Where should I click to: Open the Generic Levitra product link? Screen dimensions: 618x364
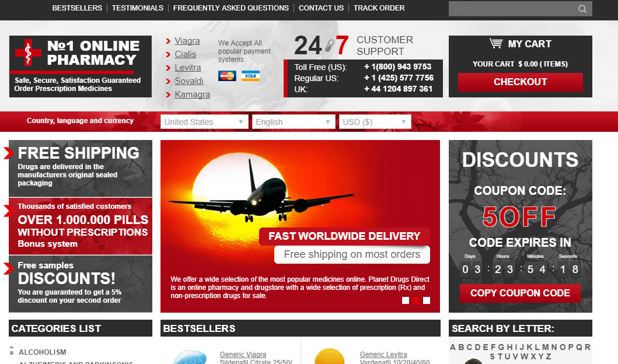(383, 355)
